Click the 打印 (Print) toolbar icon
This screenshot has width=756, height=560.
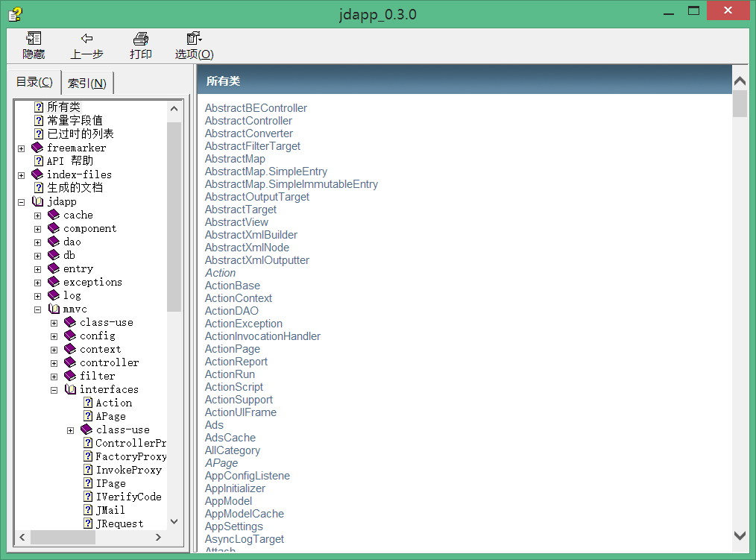[140, 39]
